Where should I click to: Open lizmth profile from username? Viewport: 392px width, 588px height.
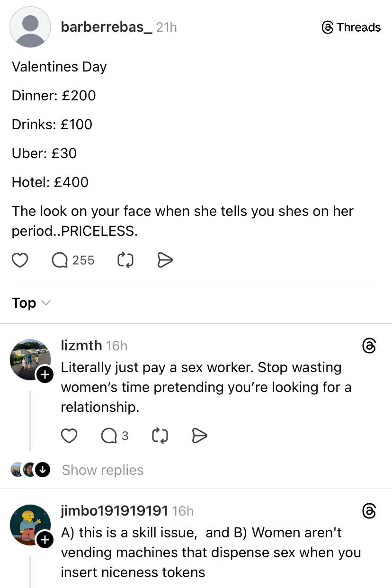click(x=81, y=346)
